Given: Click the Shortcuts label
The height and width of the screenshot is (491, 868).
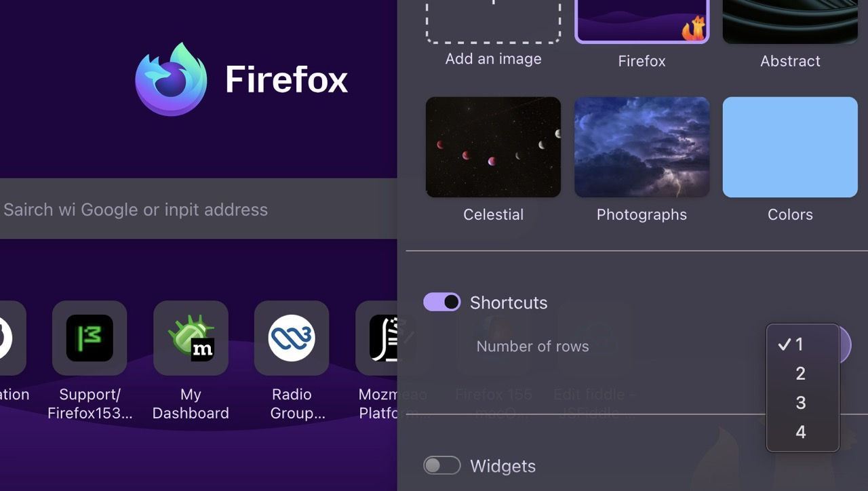Looking at the screenshot, I should [x=509, y=302].
